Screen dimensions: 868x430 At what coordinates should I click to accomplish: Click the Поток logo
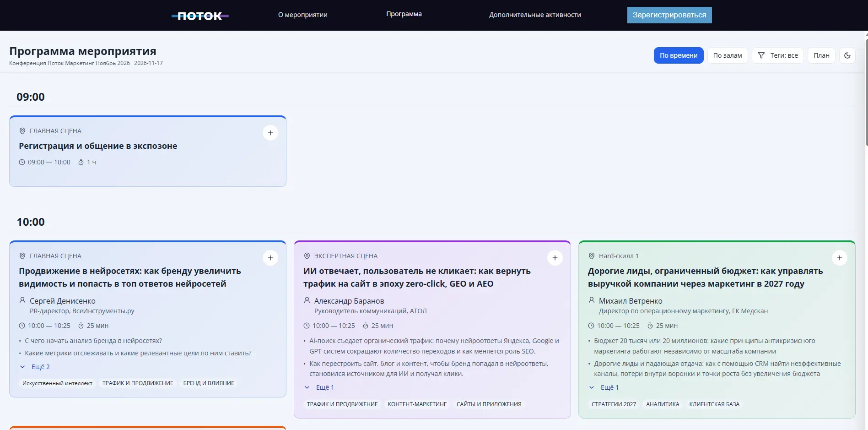(200, 16)
